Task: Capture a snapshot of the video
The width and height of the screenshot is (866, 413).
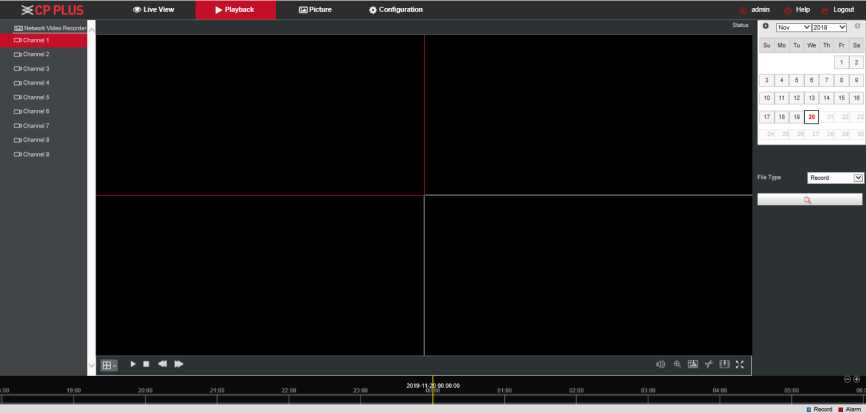Action: click(693, 364)
